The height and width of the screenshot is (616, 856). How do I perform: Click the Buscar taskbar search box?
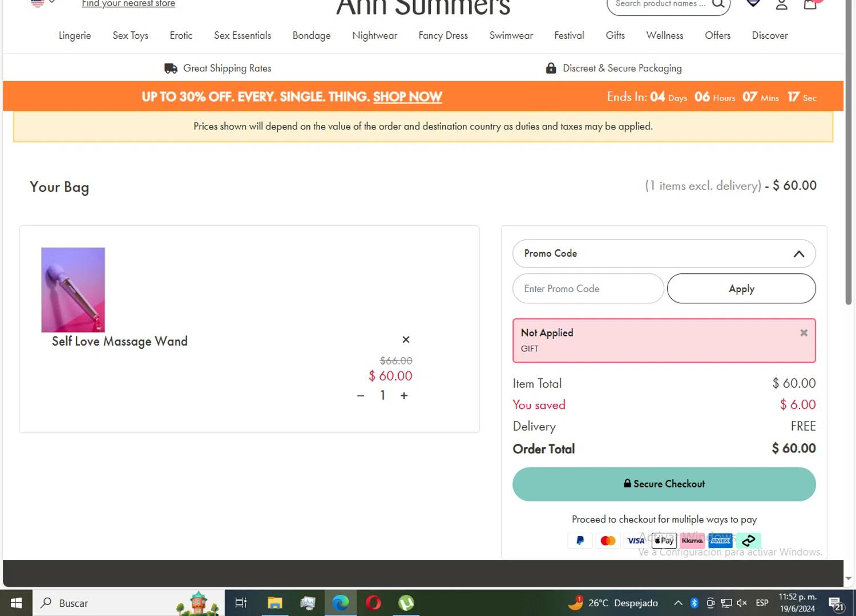point(128,603)
